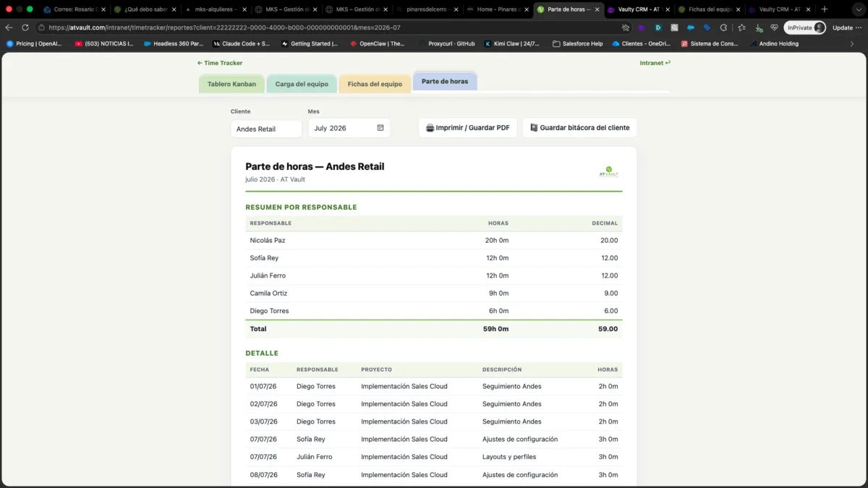Open the favorites star list icon
868x488 pixels.
pyautogui.click(x=742, y=27)
